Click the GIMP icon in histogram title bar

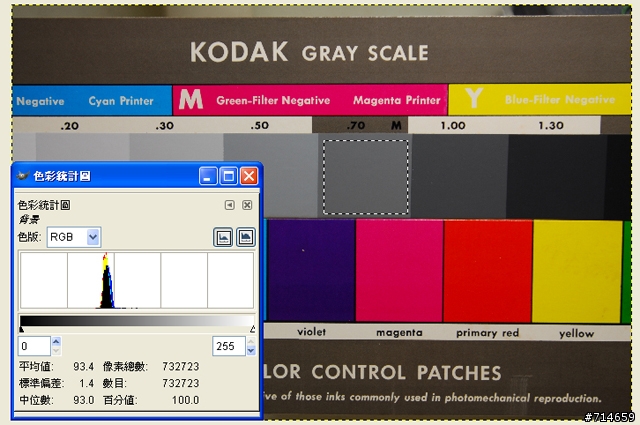(23, 176)
